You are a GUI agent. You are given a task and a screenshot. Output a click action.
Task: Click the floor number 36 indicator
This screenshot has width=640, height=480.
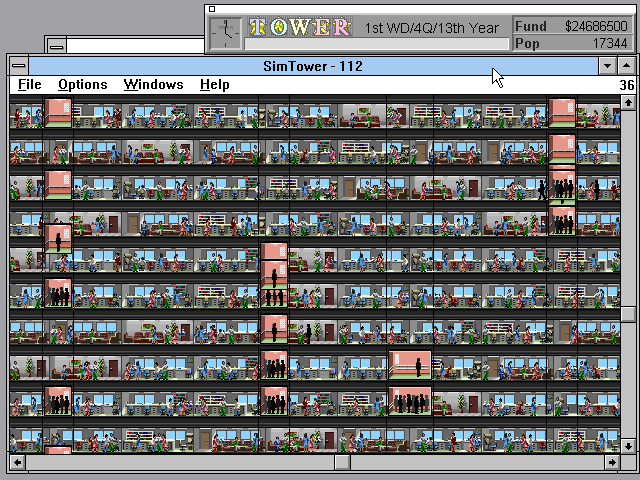coord(627,85)
